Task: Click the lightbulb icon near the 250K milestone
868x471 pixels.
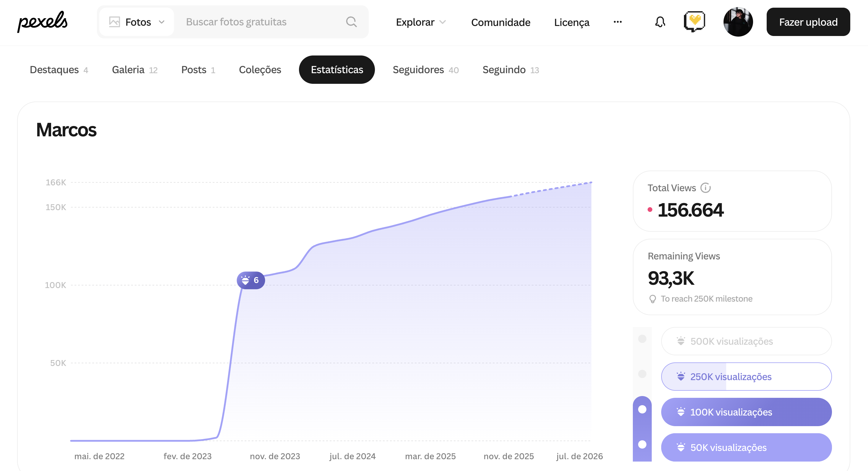Action: 652,299
